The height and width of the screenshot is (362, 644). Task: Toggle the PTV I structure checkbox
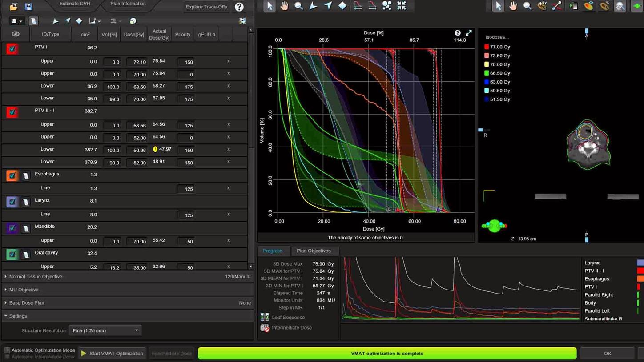coord(12,48)
